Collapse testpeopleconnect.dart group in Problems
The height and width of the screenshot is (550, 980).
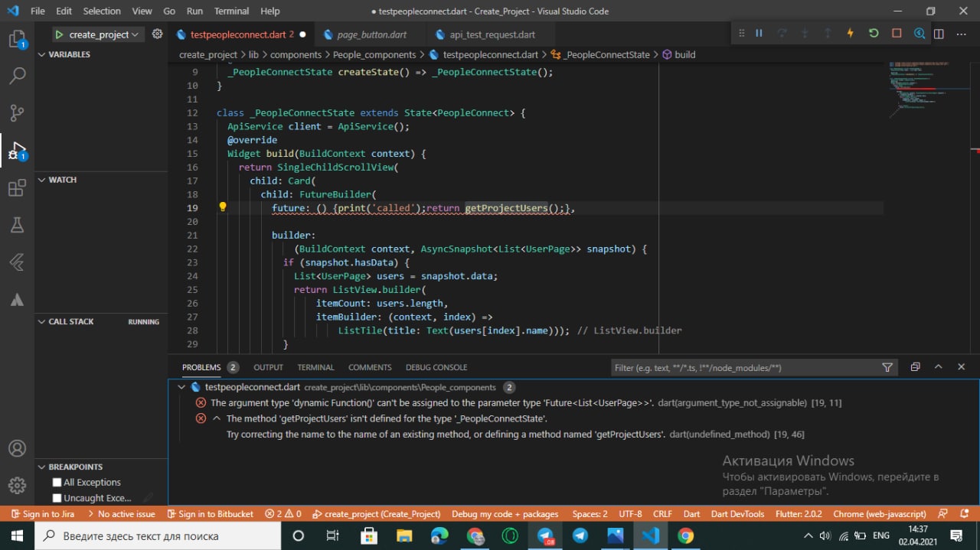pyautogui.click(x=181, y=387)
